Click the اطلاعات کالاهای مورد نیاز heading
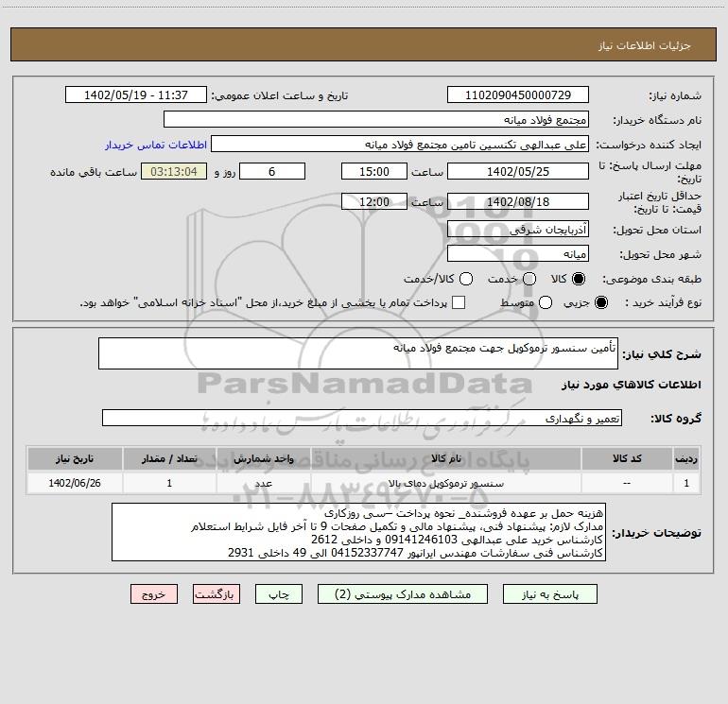The image size is (728, 704). 632,385
